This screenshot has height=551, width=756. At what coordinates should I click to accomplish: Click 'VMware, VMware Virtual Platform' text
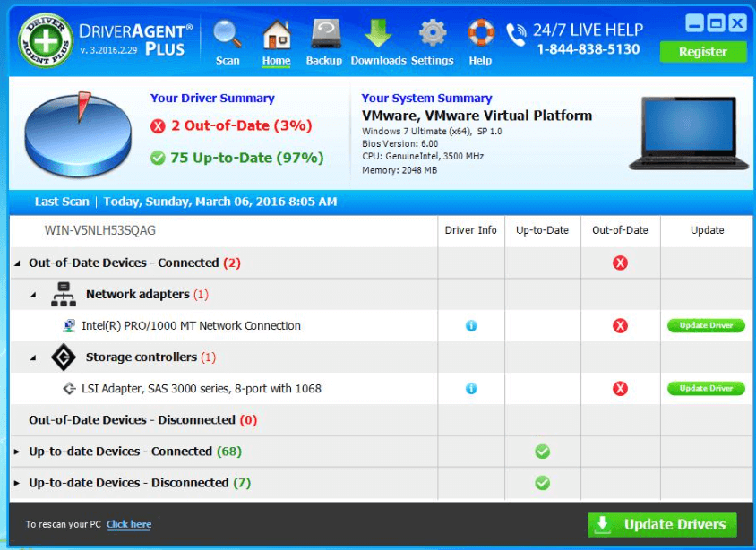tap(477, 116)
